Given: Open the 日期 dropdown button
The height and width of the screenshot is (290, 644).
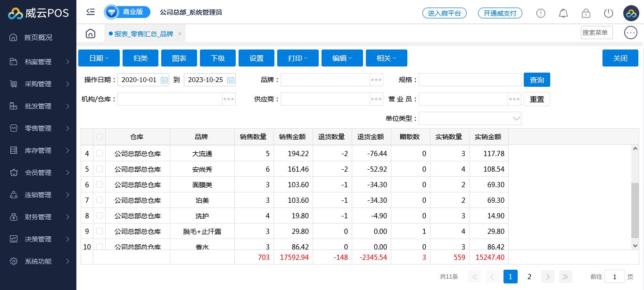Looking at the screenshot, I should tap(99, 58).
